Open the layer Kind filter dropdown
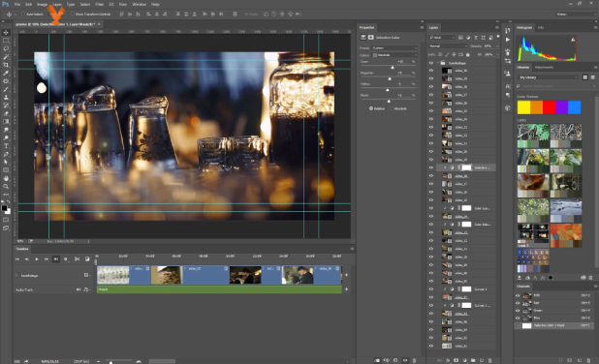Screen dimensions: 599x364 point(442,38)
